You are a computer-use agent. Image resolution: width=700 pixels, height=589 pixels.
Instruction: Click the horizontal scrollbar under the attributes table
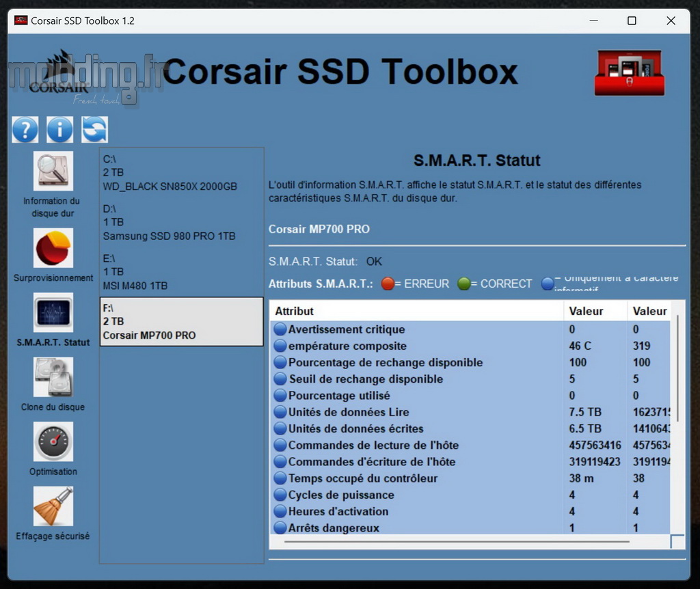[x=457, y=542]
